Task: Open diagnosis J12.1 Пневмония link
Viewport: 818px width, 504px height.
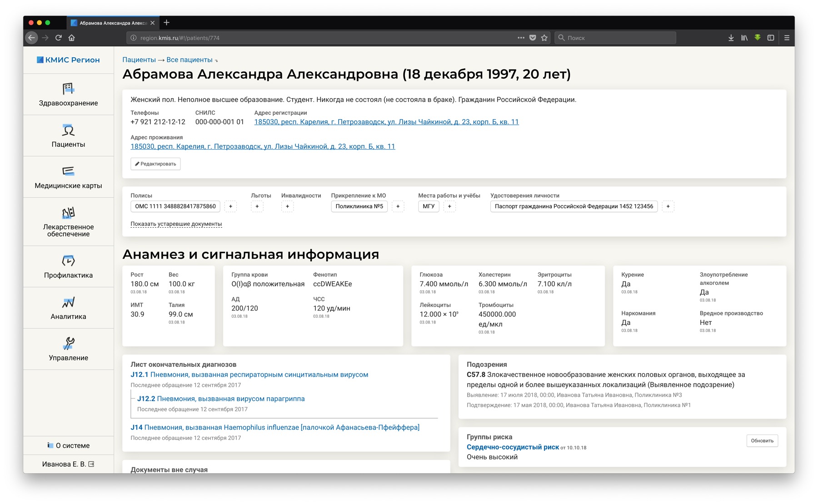Action: tap(249, 374)
